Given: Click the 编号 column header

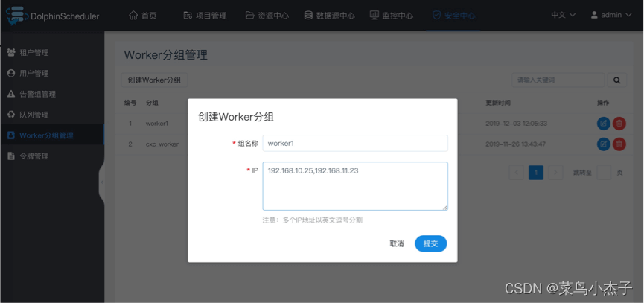Looking at the screenshot, I should [130, 103].
